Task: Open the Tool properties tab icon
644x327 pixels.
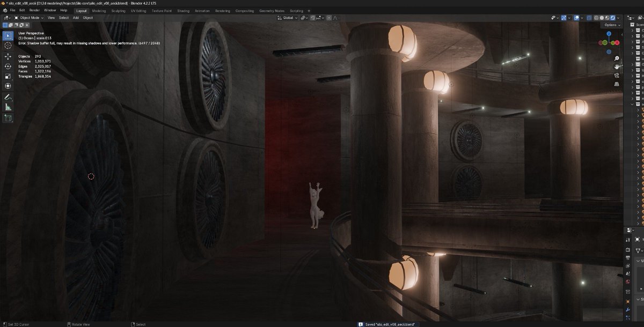Action: click(628, 240)
